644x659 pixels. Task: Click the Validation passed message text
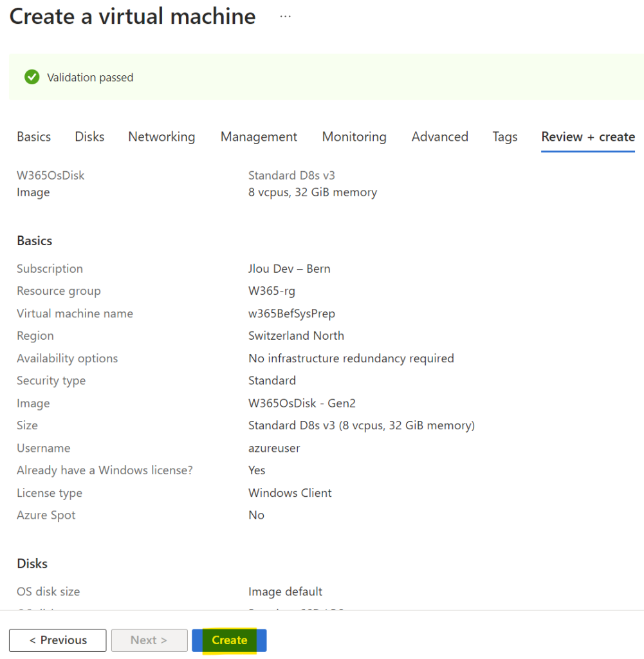point(90,77)
